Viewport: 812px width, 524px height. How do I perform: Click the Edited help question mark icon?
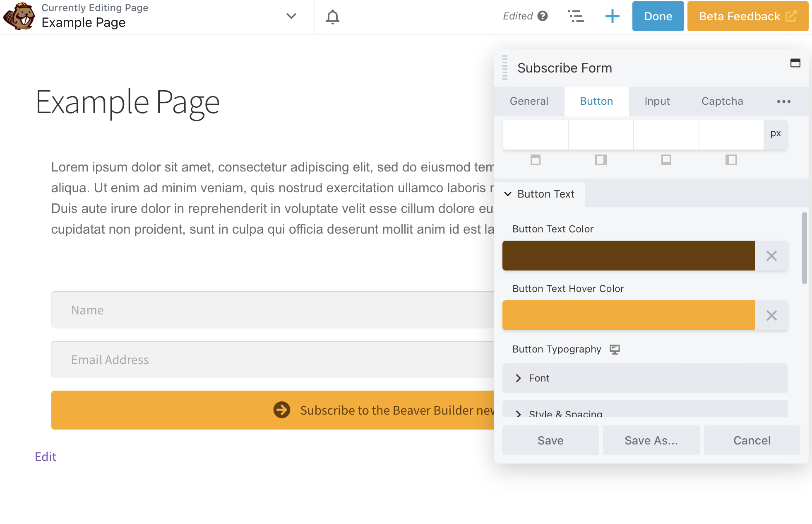pos(543,16)
